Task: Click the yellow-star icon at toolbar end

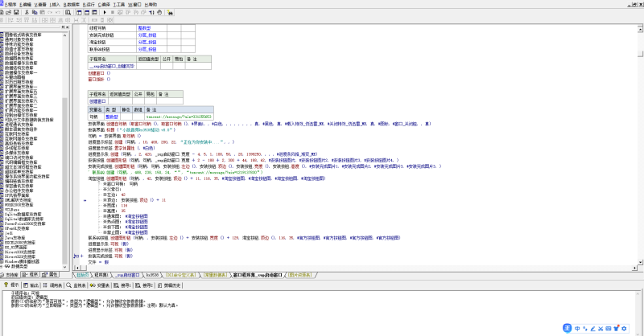Action: pos(170,12)
